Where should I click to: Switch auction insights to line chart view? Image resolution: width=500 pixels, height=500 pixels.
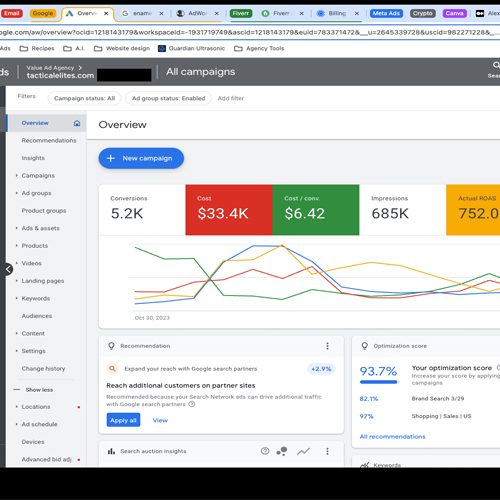pyautogui.click(x=303, y=451)
